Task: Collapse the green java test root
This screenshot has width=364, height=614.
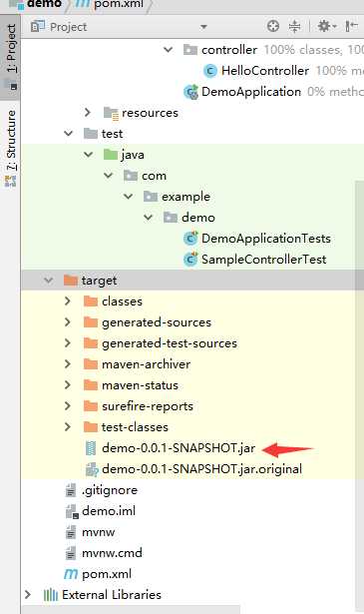Action: pos(89,155)
